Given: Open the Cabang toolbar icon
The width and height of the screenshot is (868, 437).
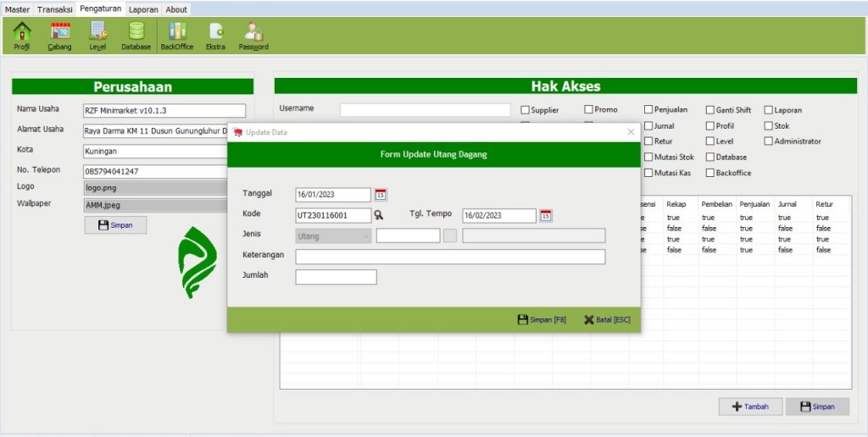Looking at the screenshot, I should (x=60, y=36).
